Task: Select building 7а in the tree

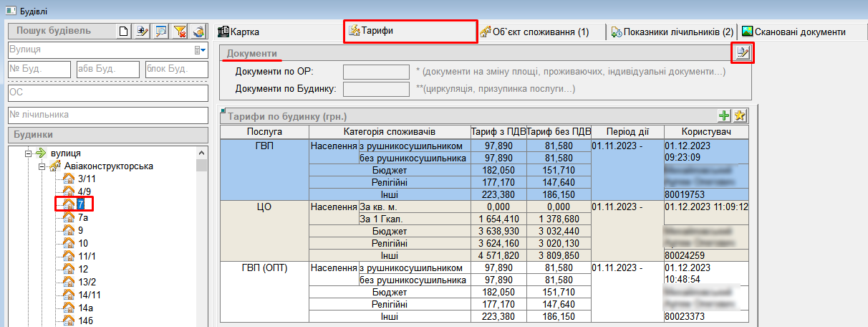Action: pos(83,217)
